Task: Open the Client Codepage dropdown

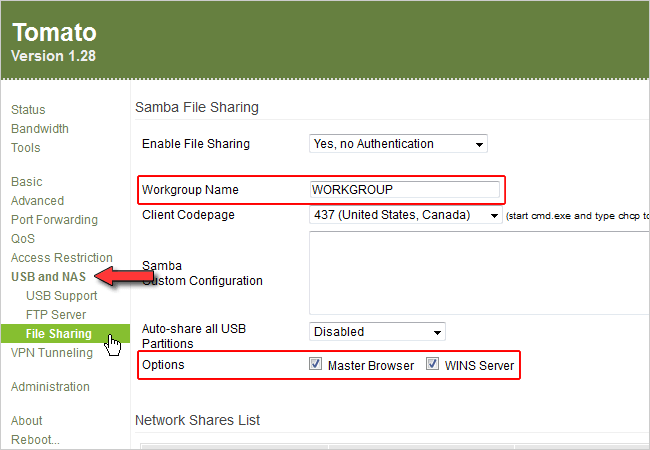Action: click(405, 215)
